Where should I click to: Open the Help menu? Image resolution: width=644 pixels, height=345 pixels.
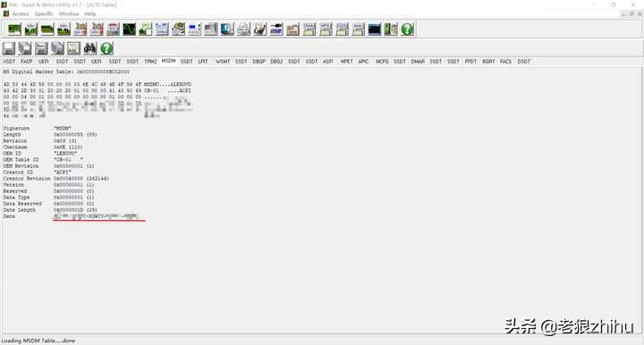(90, 13)
